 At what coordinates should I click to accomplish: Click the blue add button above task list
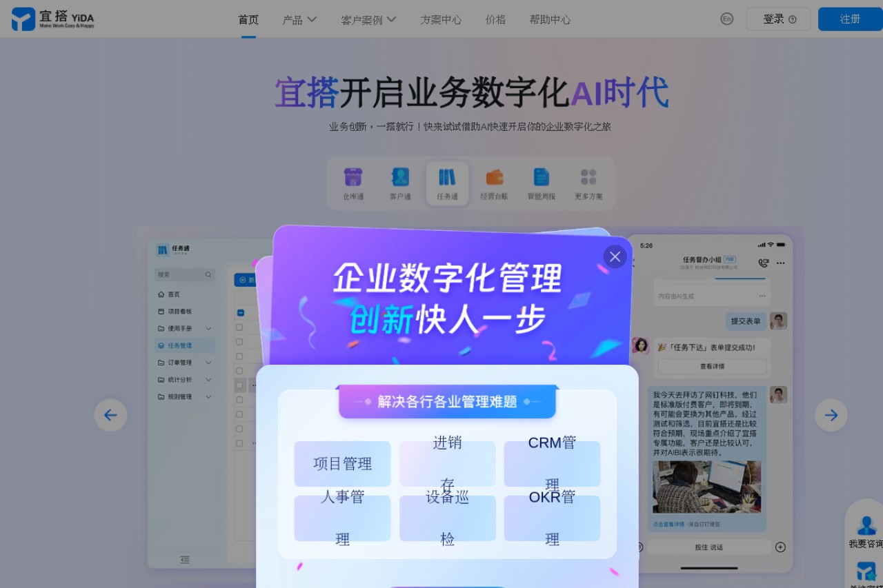(245, 280)
